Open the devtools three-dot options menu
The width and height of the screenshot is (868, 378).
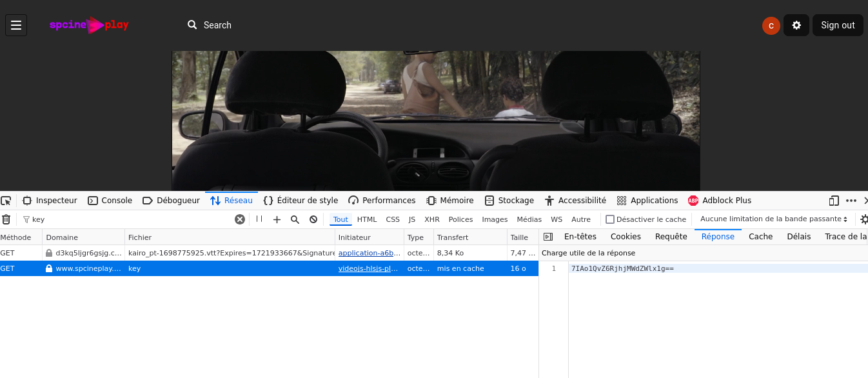(x=851, y=201)
